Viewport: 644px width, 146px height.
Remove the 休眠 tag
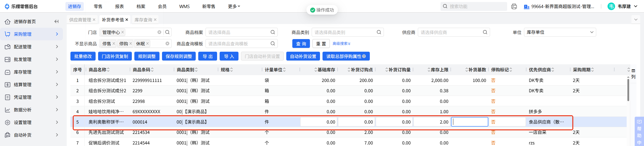click(148, 44)
